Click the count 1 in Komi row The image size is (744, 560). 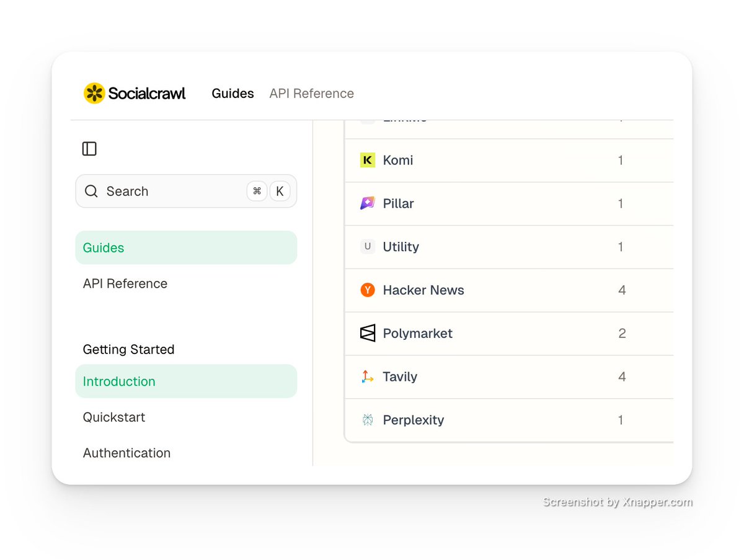click(x=621, y=160)
